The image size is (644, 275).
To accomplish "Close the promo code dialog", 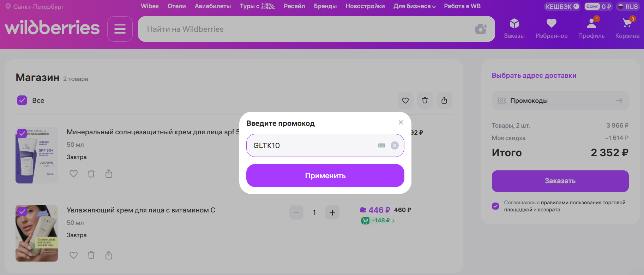I will [401, 122].
